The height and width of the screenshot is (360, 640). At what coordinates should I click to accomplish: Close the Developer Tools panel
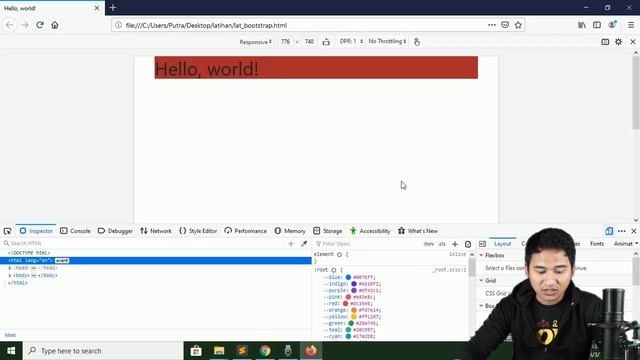(x=634, y=231)
